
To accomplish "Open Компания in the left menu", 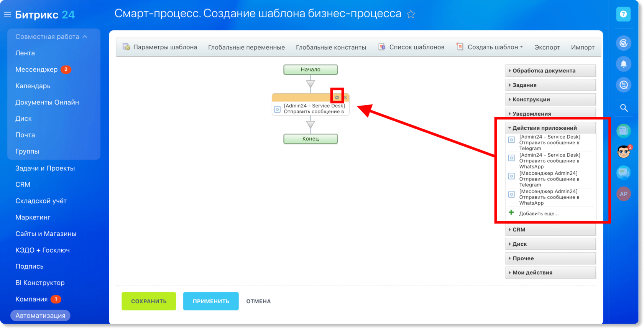I will (x=31, y=299).
